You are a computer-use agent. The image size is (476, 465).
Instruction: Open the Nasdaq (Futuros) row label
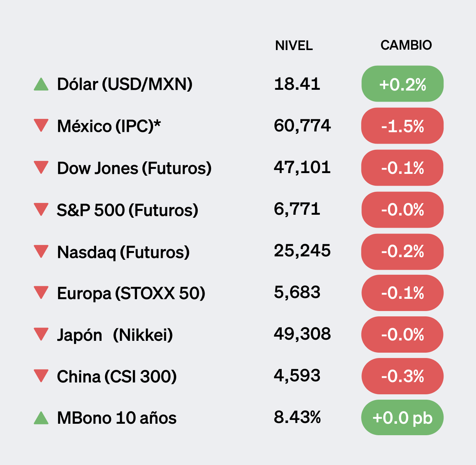(x=123, y=252)
